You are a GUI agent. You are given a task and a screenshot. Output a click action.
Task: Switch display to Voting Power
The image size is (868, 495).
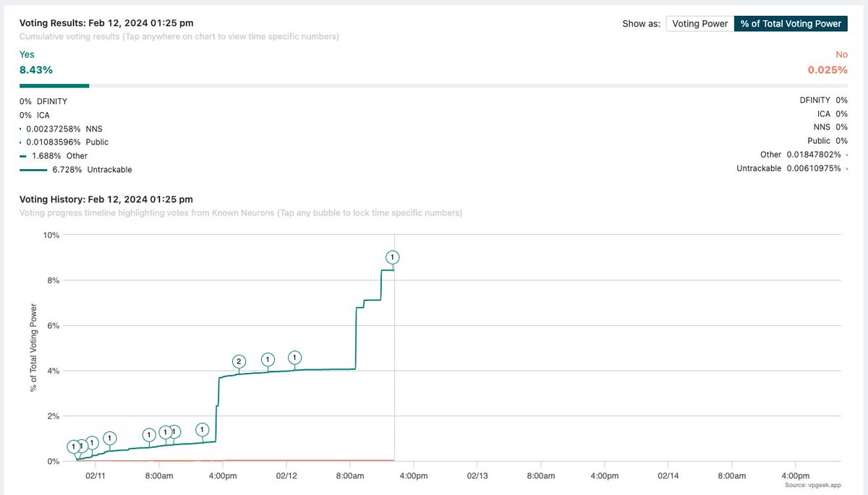(699, 24)
